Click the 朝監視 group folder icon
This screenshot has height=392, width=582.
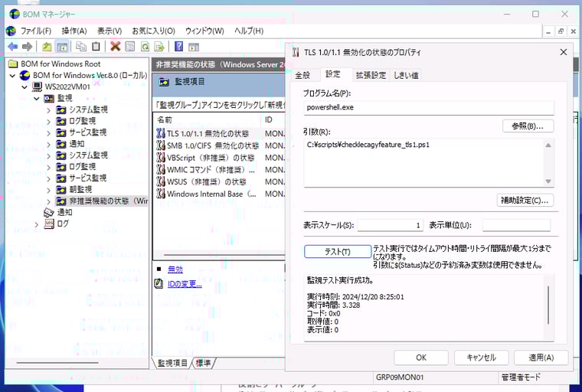click(x=60, y=189)
